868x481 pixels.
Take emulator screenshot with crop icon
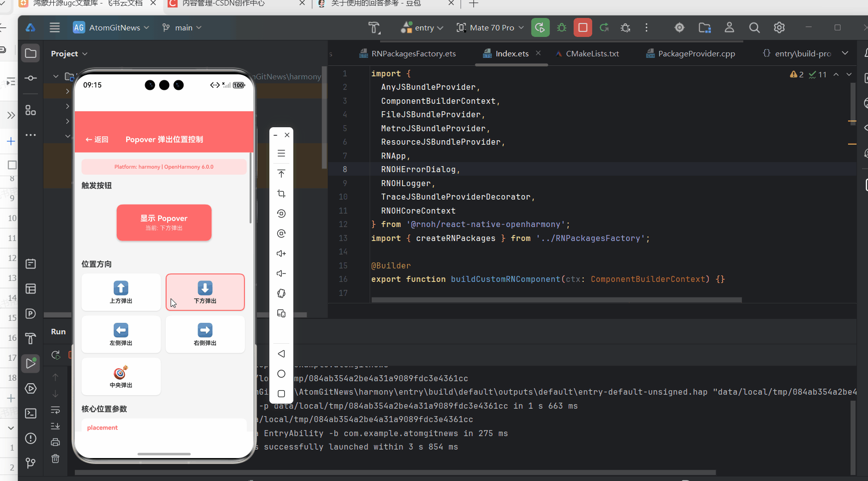[x=281, y=194]
